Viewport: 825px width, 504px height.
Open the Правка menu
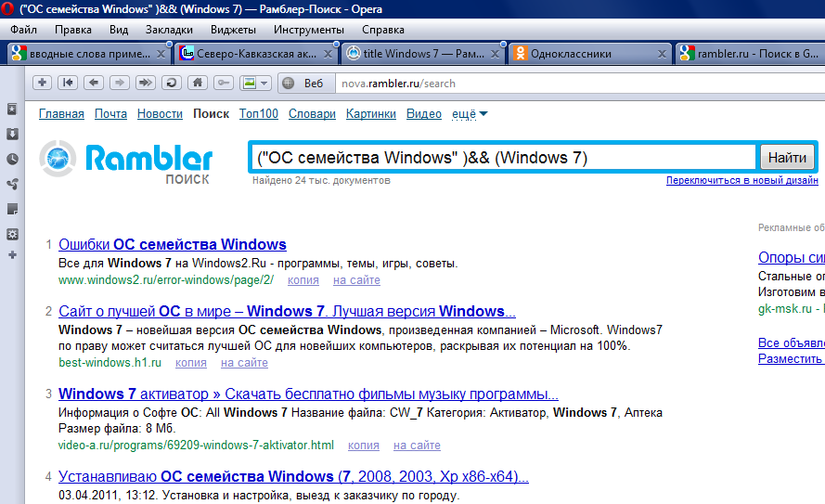[73, 30]
